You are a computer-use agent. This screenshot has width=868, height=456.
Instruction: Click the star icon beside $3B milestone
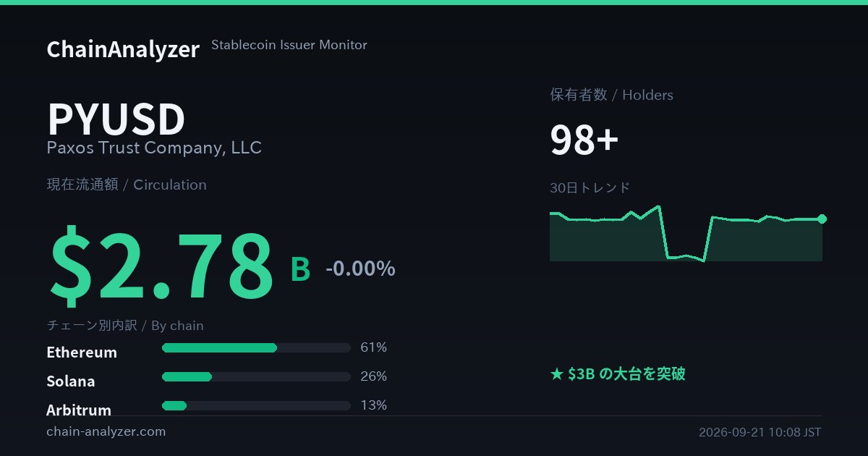click(x=556, y=374)
